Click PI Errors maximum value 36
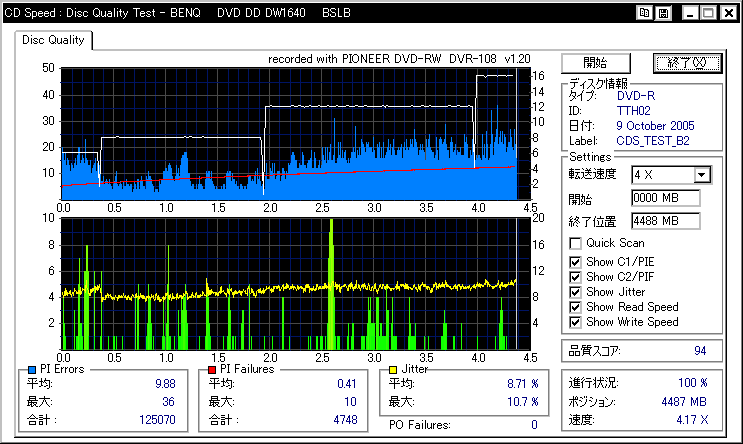Image resolution: width=743 pixels, height=444 pixels. coord(168,402)
